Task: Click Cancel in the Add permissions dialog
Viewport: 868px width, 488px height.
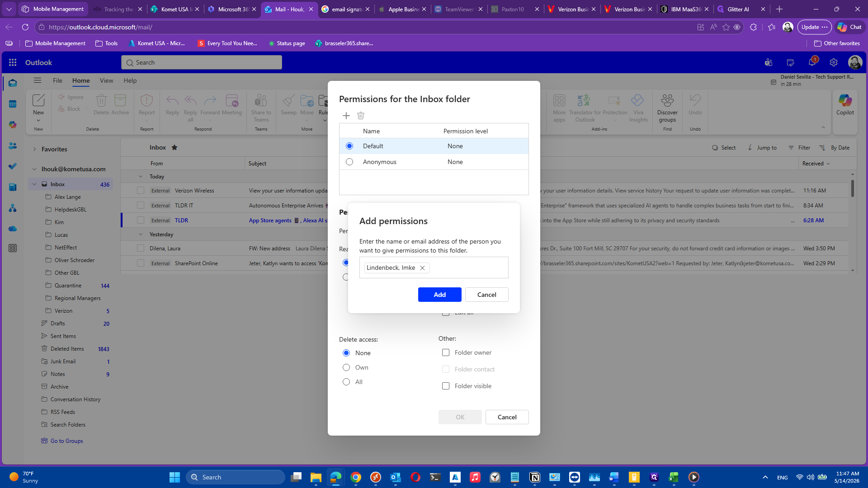Action: click(x=487, y=295)
